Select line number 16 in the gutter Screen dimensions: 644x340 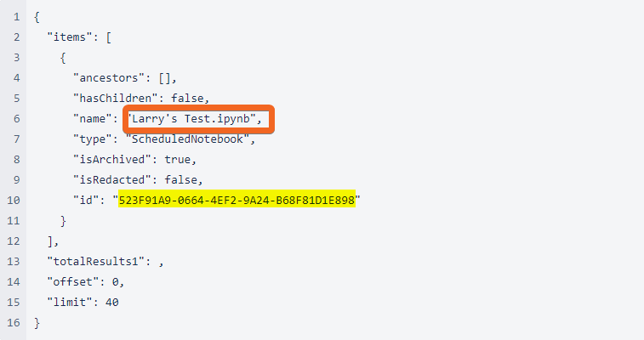click(14, 322)
